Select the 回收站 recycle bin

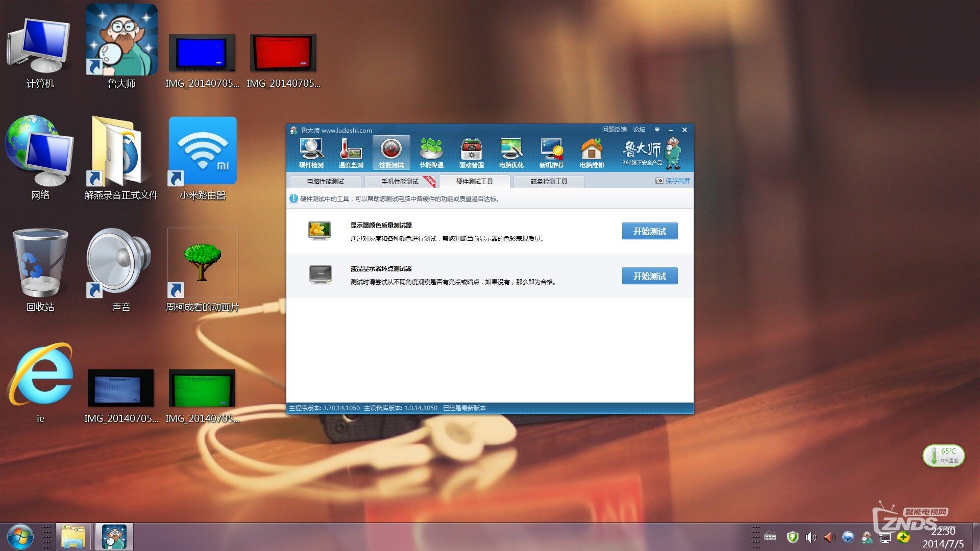(x=40, y=270)
